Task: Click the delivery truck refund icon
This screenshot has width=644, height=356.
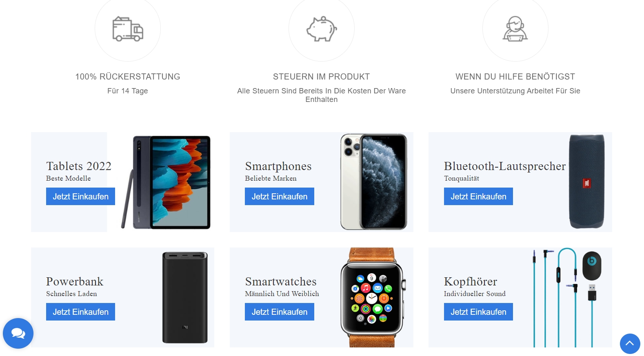Action: pyautogui.click(x=128, y=29)
